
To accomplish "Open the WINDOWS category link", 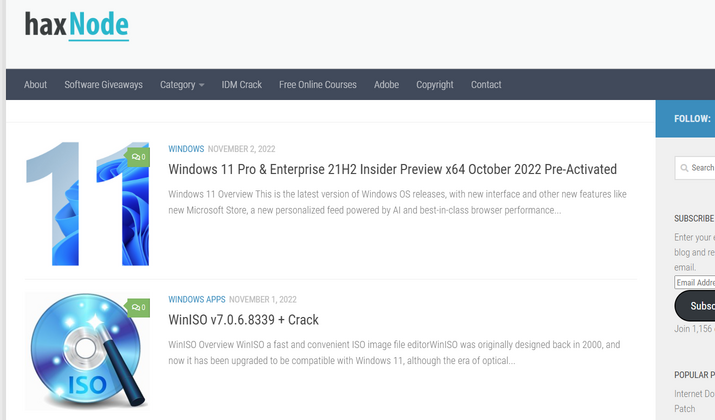I will [186, 149].
